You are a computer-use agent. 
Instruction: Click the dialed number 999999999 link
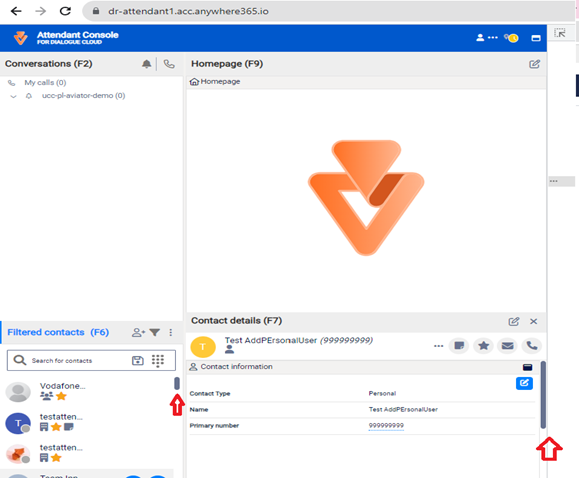[x=386, y=426]
